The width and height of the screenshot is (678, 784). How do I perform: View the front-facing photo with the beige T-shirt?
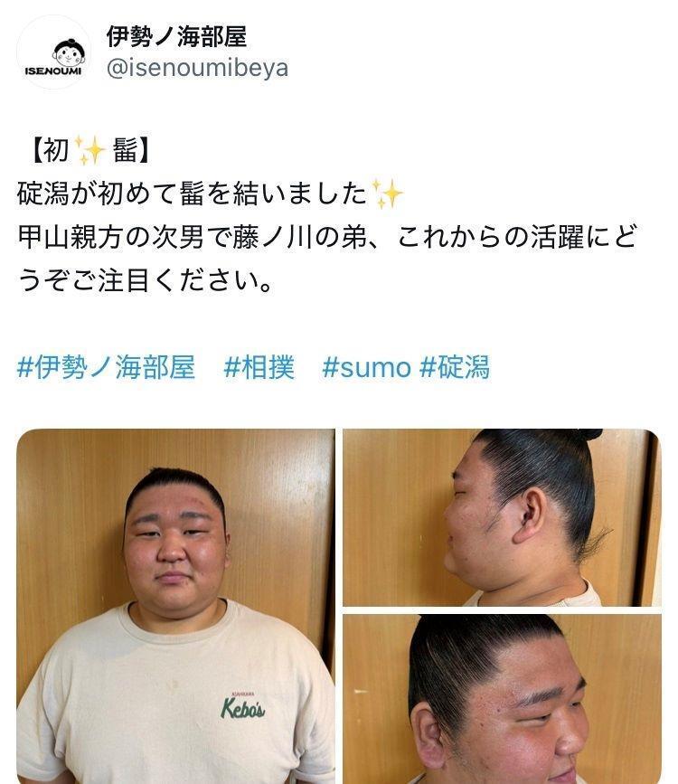click(176, 606)
